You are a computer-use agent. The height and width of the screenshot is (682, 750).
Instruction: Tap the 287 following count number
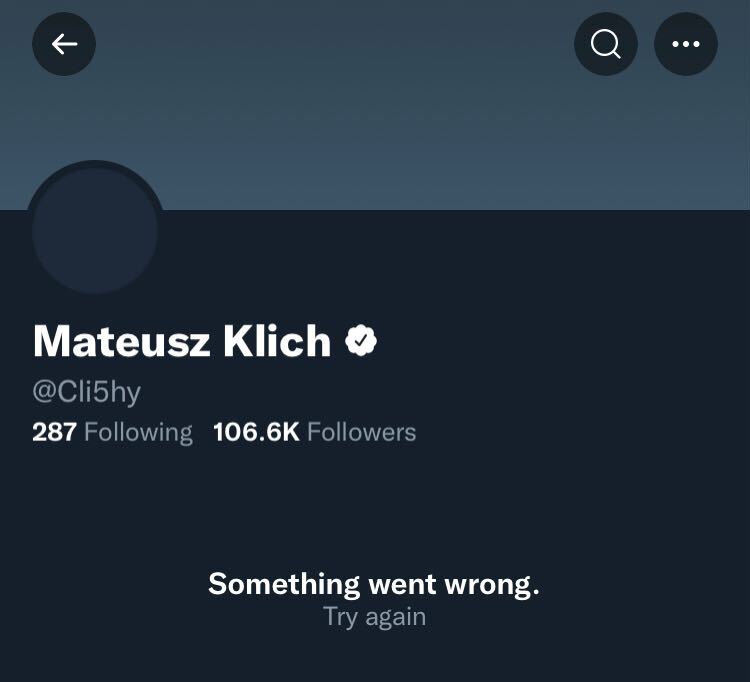pyautogui.click(x=55, y=432)
